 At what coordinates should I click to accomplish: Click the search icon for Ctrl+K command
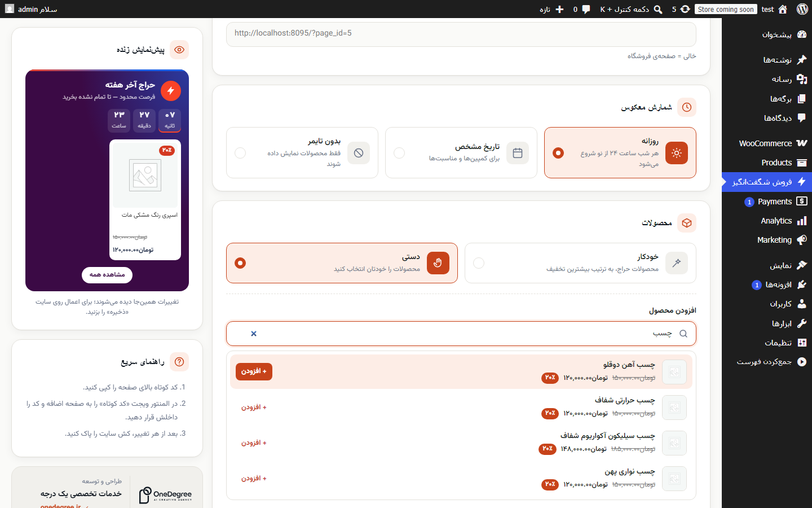657,9
